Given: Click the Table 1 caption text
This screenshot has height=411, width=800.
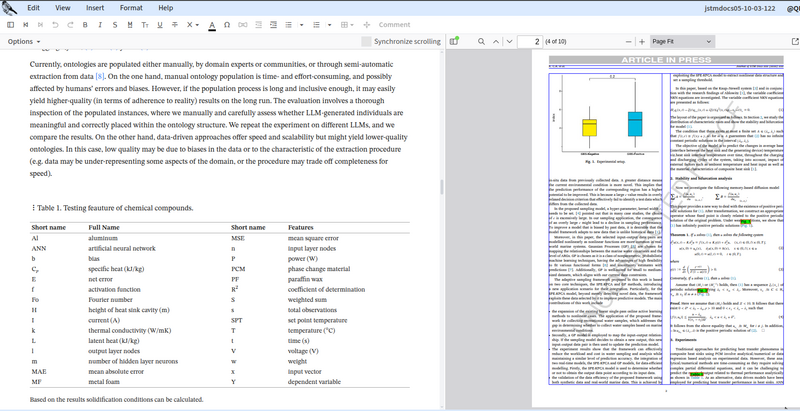Looking at the screenshot, I should tap(115, 208).
